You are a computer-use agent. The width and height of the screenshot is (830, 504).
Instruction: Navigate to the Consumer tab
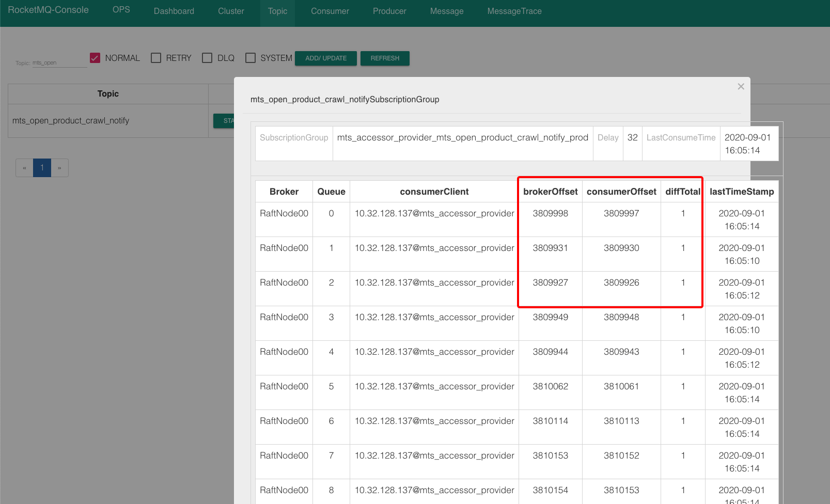(x=330, y=11)
